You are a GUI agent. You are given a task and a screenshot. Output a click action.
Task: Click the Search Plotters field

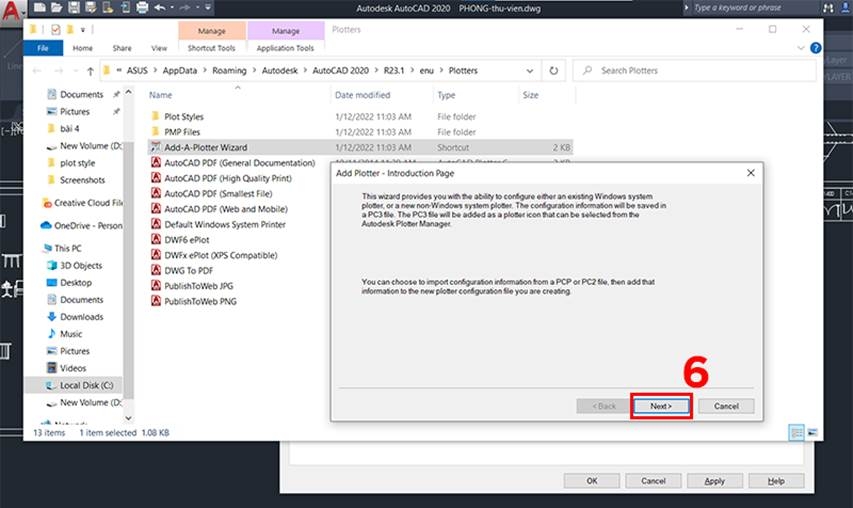click(x=695, y=71)
